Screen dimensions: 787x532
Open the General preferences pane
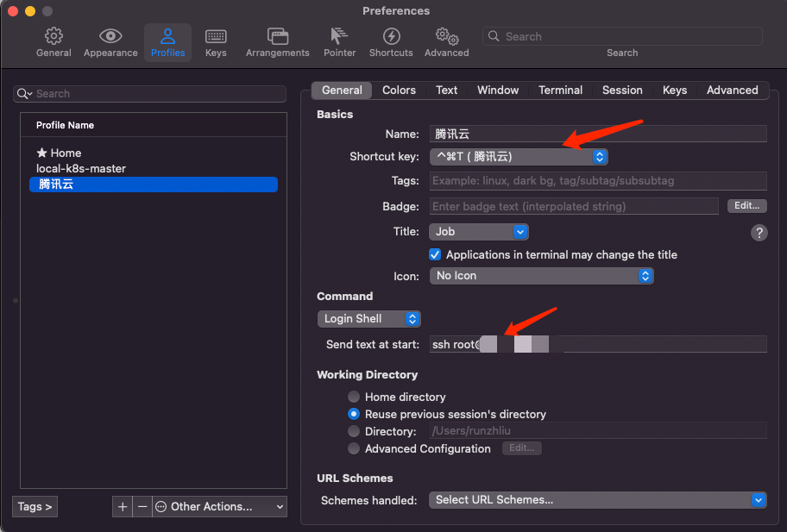(54, 41)
